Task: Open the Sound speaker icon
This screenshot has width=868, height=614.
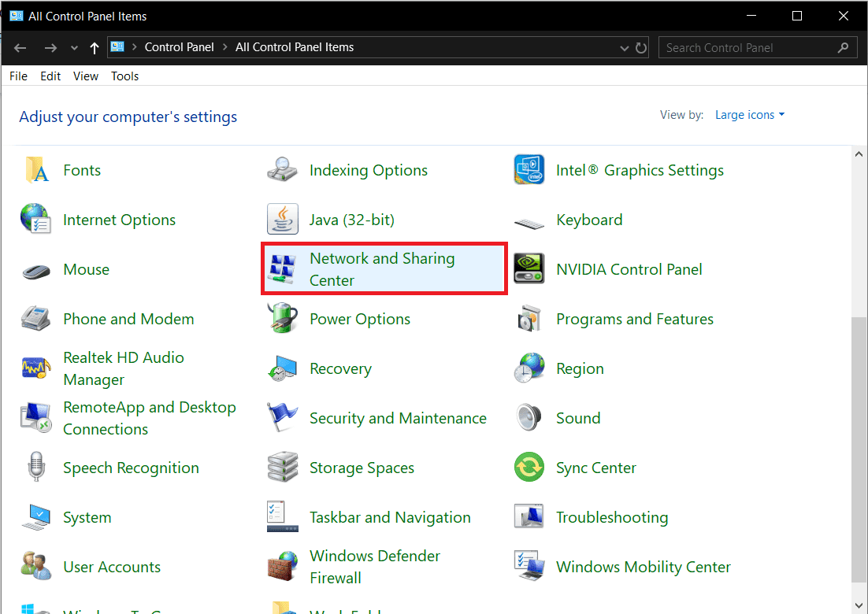Action: [529, 418]
